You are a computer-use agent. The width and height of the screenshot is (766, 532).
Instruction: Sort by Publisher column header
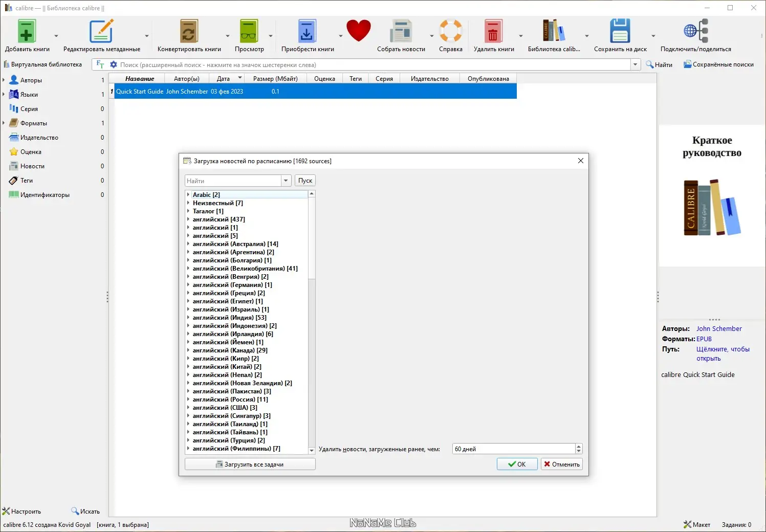tap(429, 78)
